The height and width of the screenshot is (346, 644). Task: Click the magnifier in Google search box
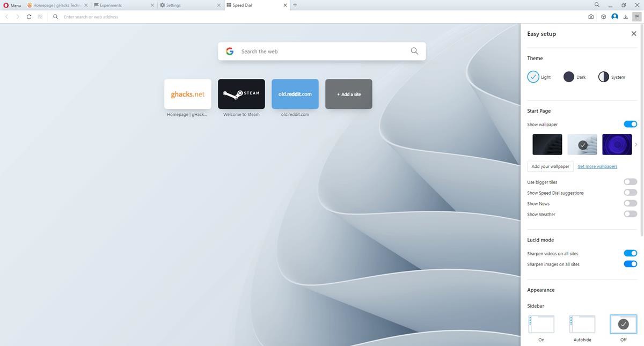(414, 51)
